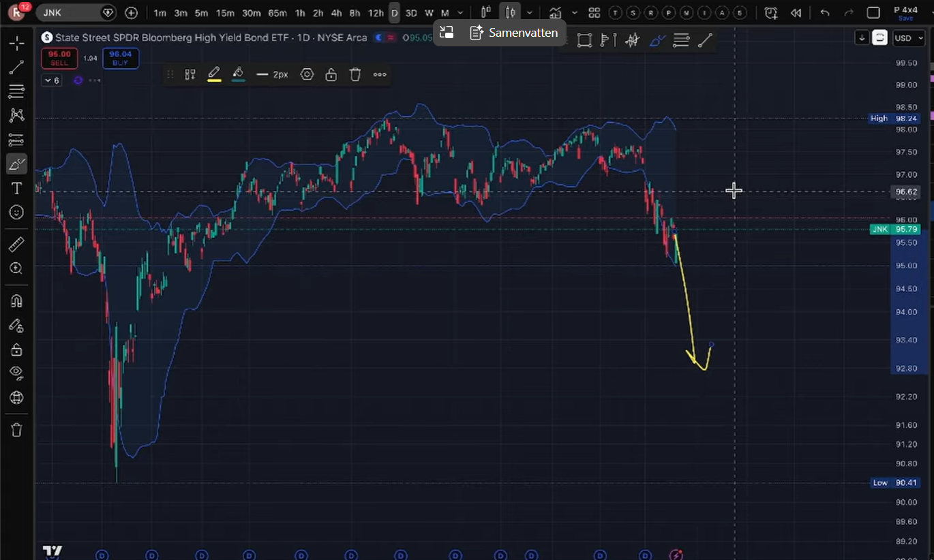934x560 pixels.
Task: Switch to the 4h timeframe
Action: click(335, 13)
